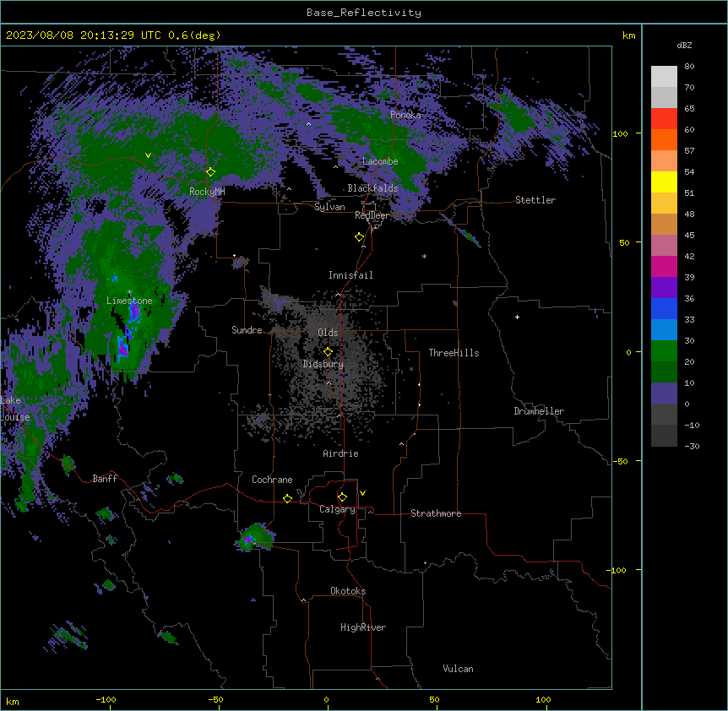Image resolution: width=728 pixels, height=711 pixels.
Task: Click the yellow diamond between Olds and Didsbury
Action: tap(329, 352)
